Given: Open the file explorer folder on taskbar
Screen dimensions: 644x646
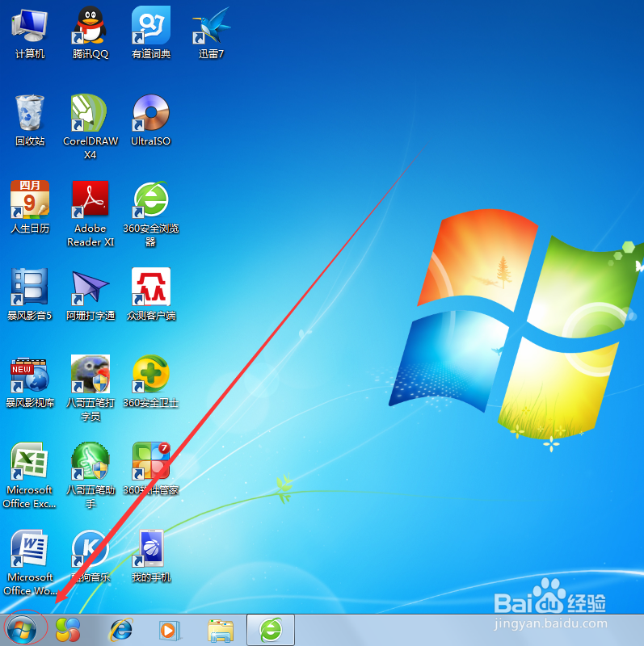Looking at the screenshot, I should pyautogui.click(x=221, y=631).
